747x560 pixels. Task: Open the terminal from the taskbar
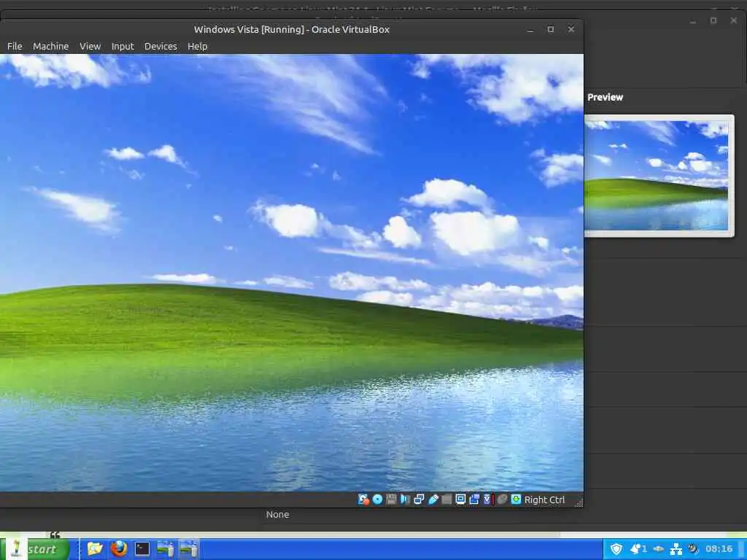[x=142, y=549]
